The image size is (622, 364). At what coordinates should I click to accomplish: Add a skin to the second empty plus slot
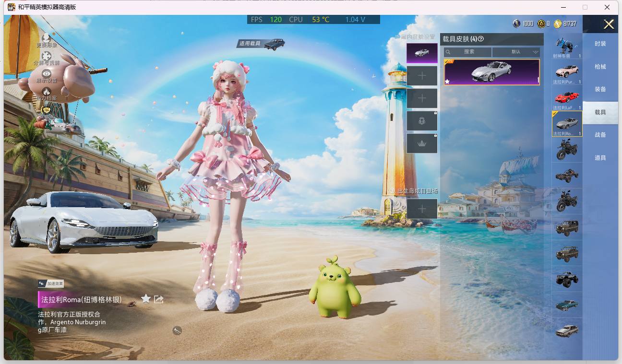422,98
